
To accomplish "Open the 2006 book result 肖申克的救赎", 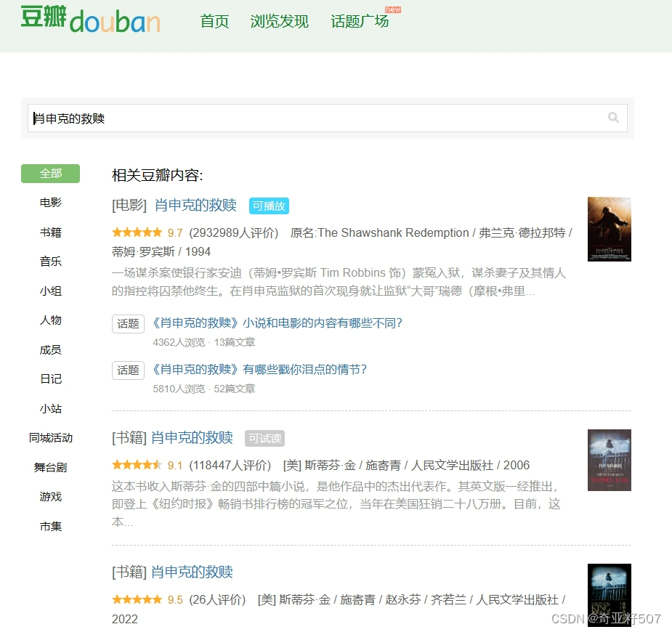I will [192, 437].
